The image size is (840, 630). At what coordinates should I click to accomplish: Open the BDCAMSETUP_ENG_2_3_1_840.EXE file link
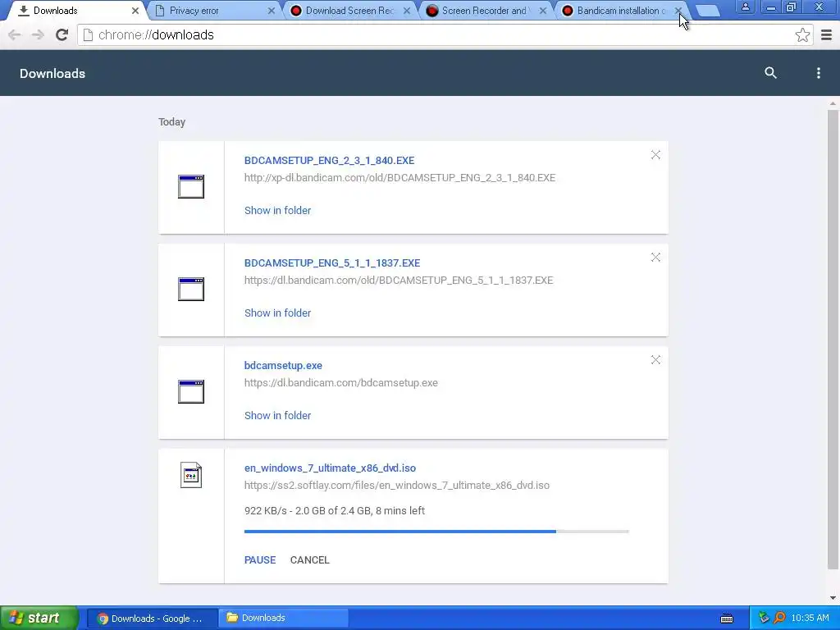329,160
